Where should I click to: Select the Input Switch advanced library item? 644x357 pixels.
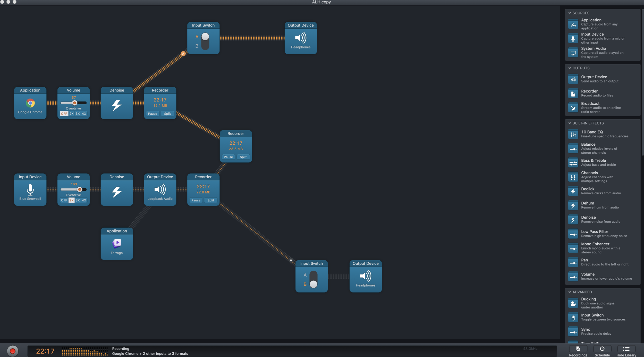pyautogui.click(x=603, y=317)
